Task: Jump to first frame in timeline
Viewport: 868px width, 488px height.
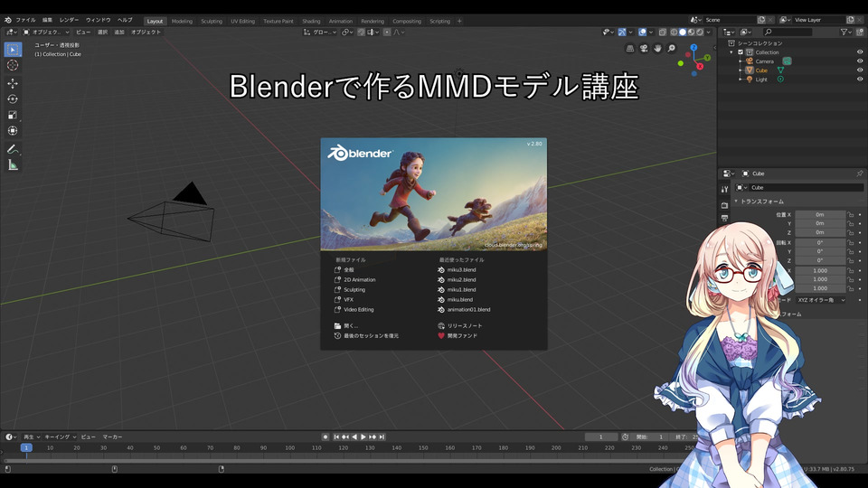Action: click(336, 437)
